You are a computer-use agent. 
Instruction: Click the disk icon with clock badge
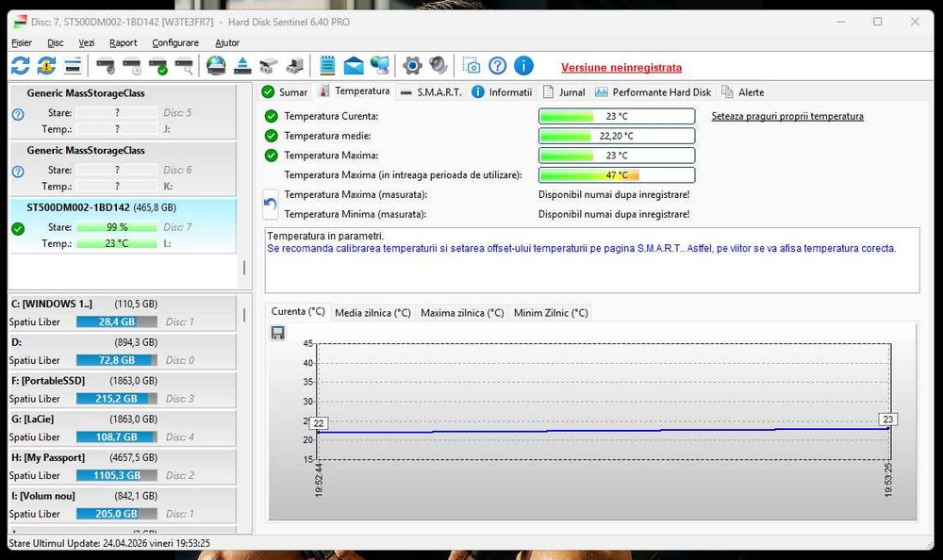pos(132,66)
